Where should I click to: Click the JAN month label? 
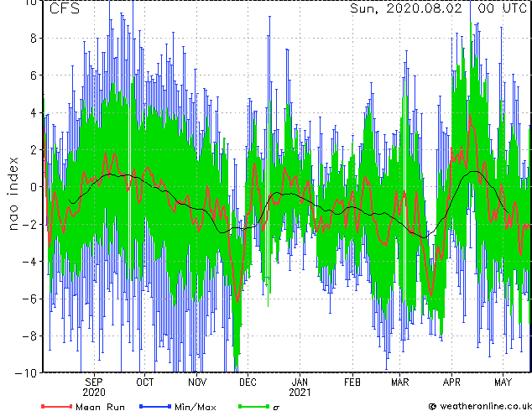pyautogui.click(x=300, y=382)
